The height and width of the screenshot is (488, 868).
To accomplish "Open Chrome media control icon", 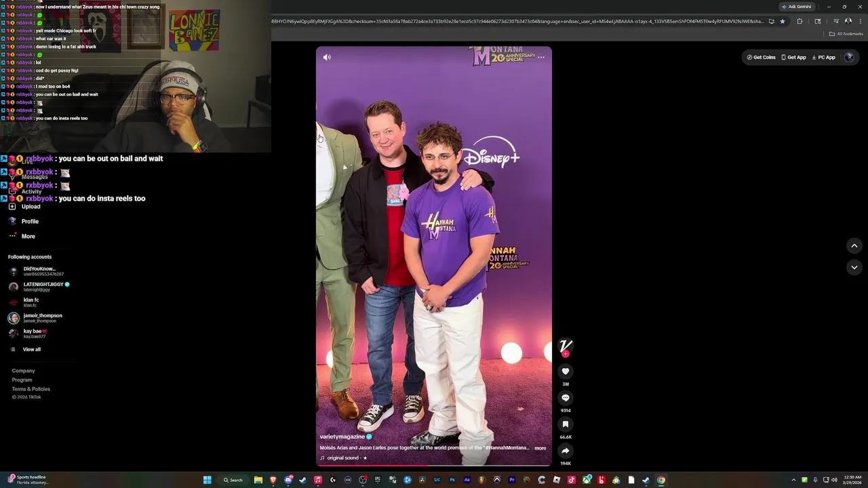I will pos(835,21).
